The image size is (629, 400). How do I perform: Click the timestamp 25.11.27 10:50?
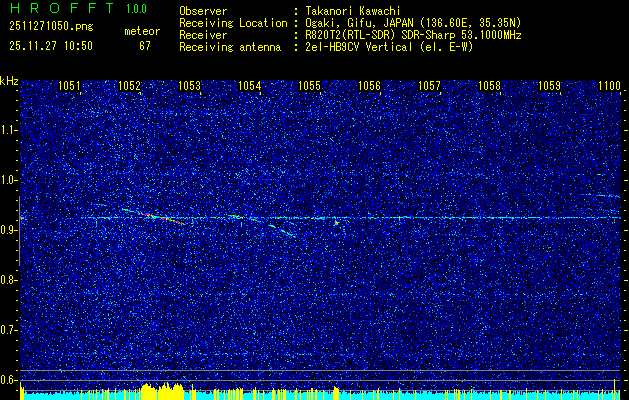pyautogui.click(x=51, y=46)
